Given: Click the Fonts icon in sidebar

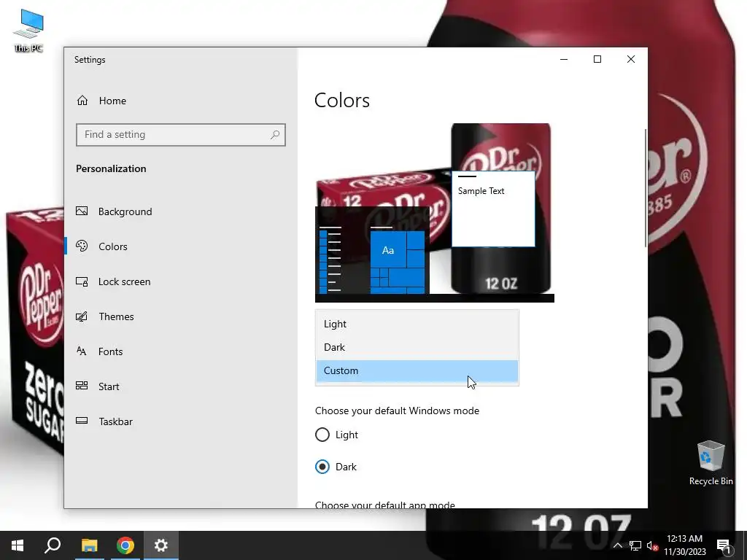Looking at the screenshot, I should [x=82, y=351].
